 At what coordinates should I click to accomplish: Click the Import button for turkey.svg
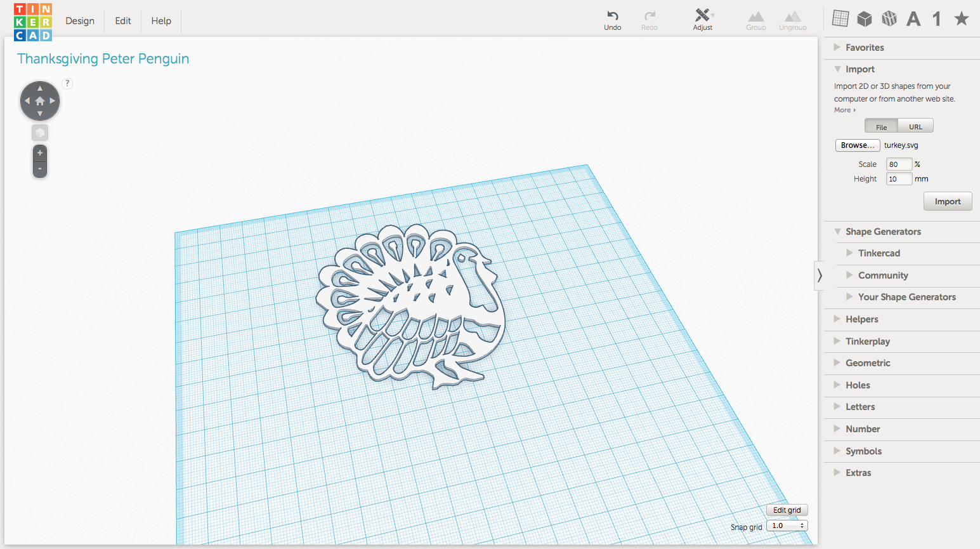click(x=947, y=201)
